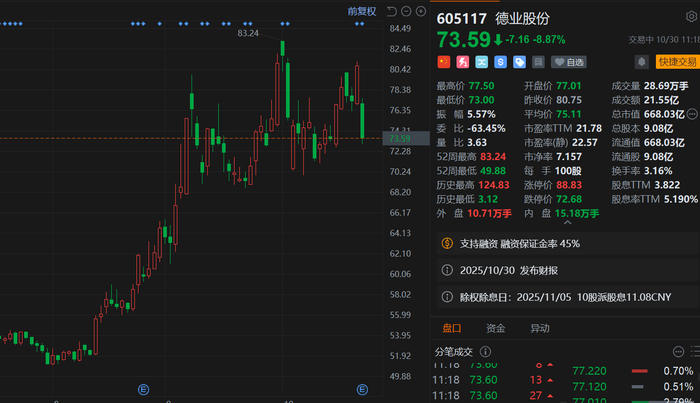Click the 83.24 high label on chart
This screenshot has height=403, width=700.
(x=248, y=33)
